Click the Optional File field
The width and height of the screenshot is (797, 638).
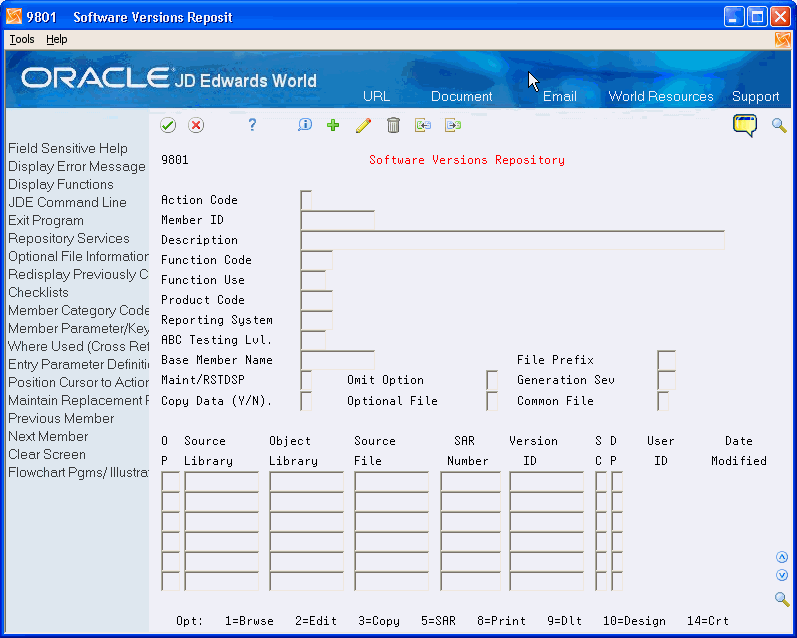pyautogui.click(x=492, y=401)
